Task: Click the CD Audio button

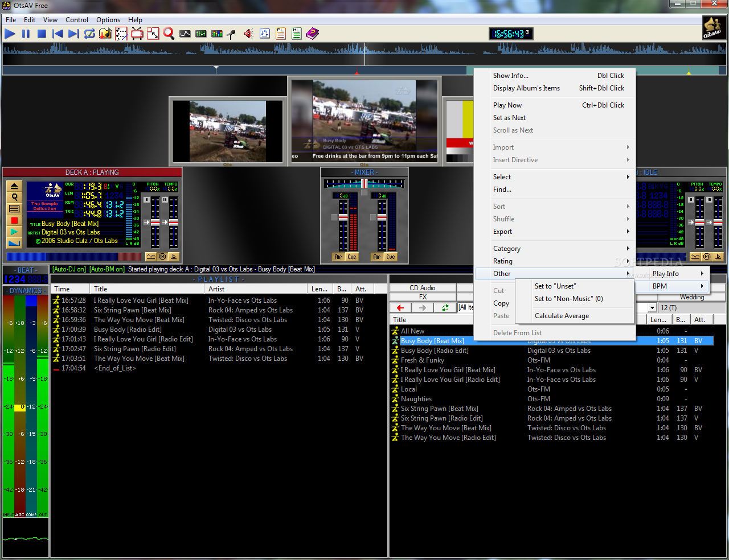Action: 423,288
